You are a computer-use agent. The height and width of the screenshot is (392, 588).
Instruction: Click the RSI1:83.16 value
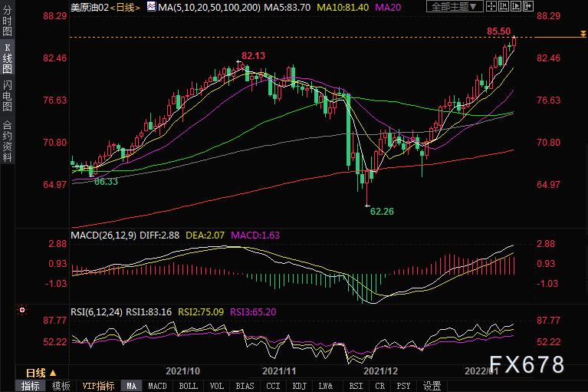pos(149,311)
